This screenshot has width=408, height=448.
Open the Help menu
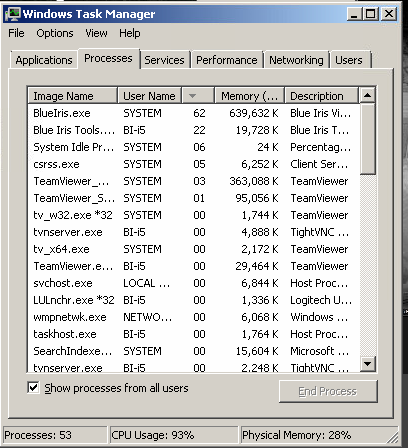[x=130, y=33]
